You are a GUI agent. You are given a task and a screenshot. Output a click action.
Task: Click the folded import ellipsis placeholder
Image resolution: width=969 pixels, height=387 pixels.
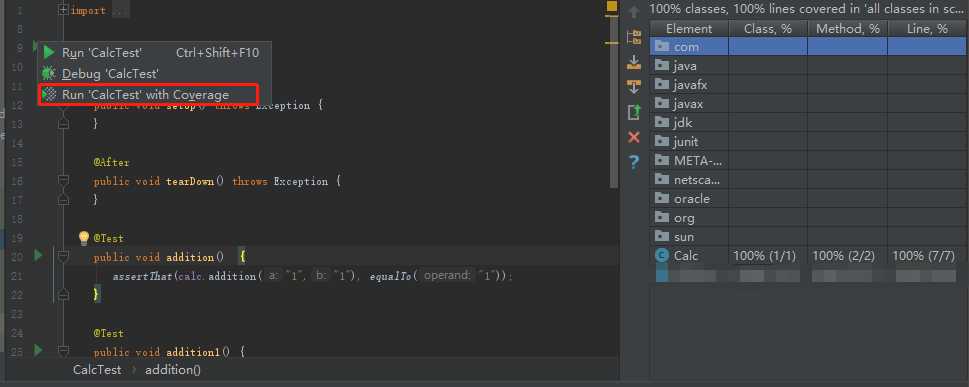[121, 11]
